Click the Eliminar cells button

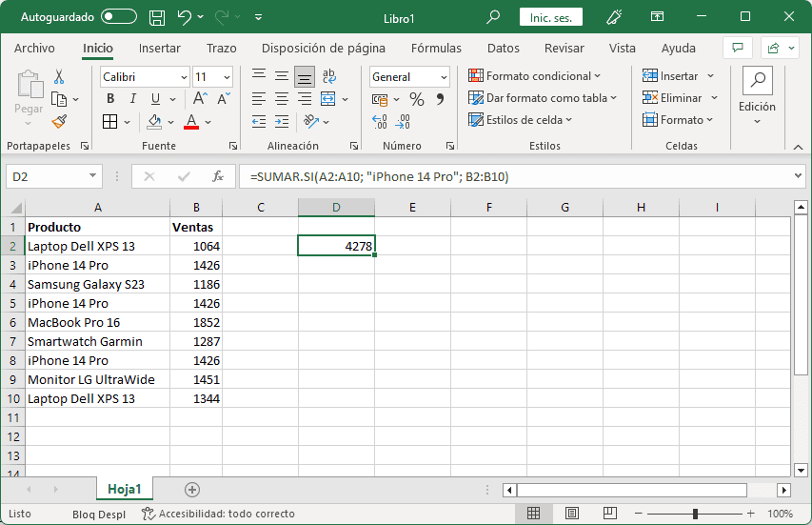click(x=672, y=98)
